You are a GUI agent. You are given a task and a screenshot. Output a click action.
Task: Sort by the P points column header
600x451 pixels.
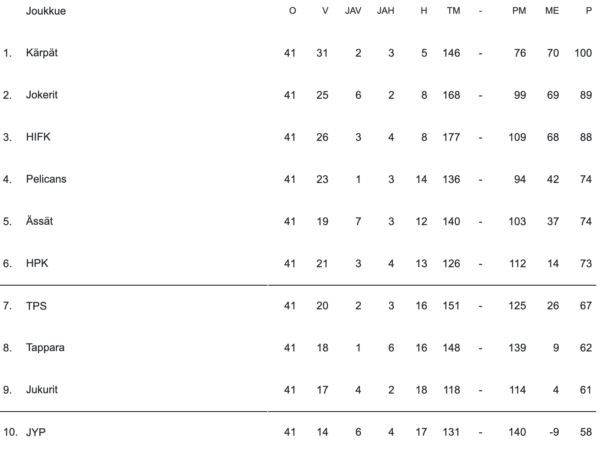pos(588,10)
